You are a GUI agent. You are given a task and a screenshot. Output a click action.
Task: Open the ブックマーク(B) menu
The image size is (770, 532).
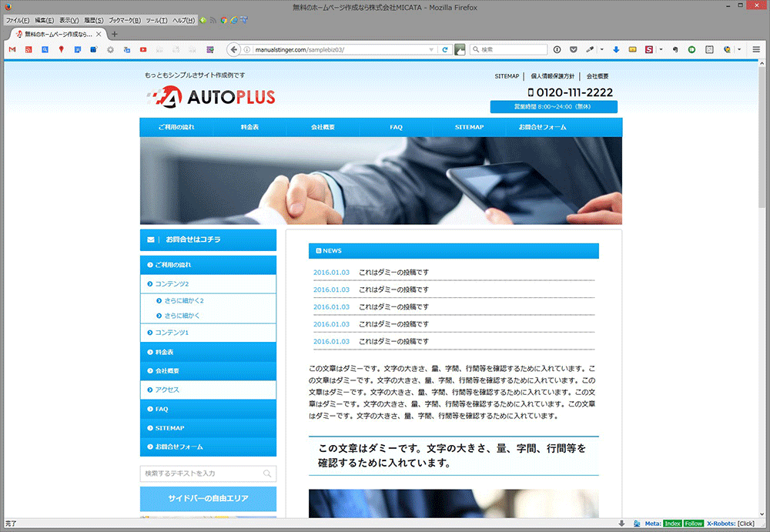pos(125,20)
